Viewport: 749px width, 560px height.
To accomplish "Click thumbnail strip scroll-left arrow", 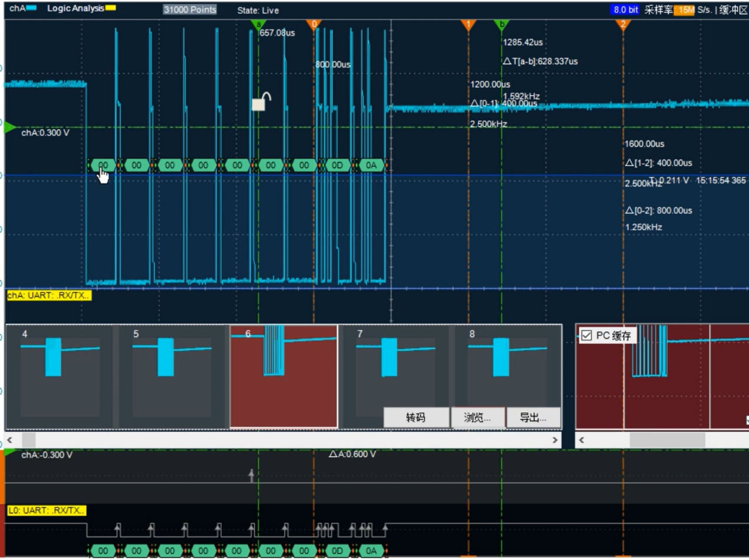I will 10,440.
